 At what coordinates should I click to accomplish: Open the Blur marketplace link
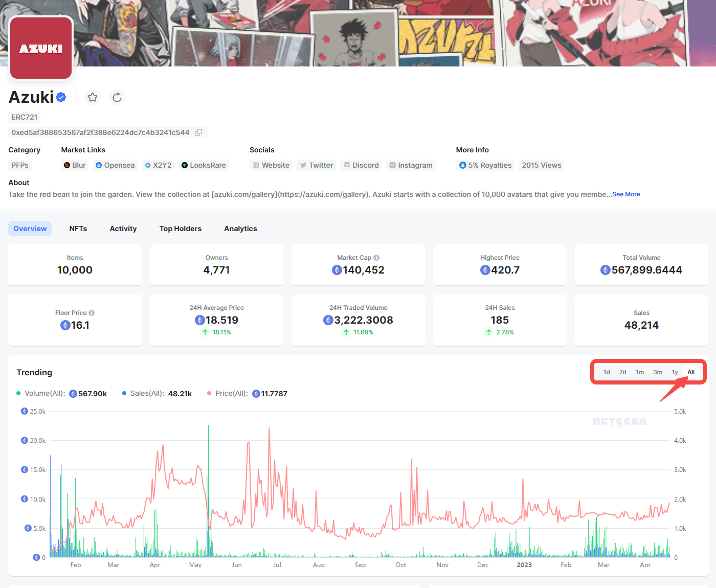pyautogui.click(x=75, y=165)
